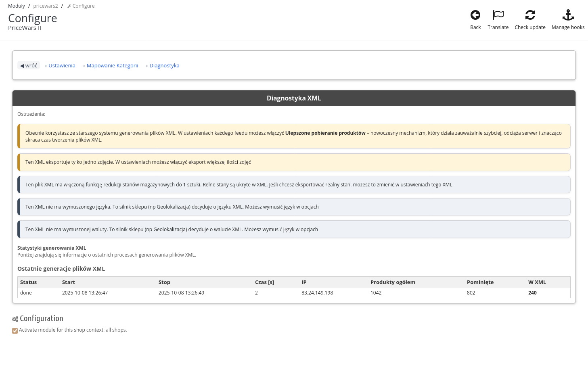Open the Diagnostyka tab
Viewport: 588px width, 374px height.
(x=164, y=65)
